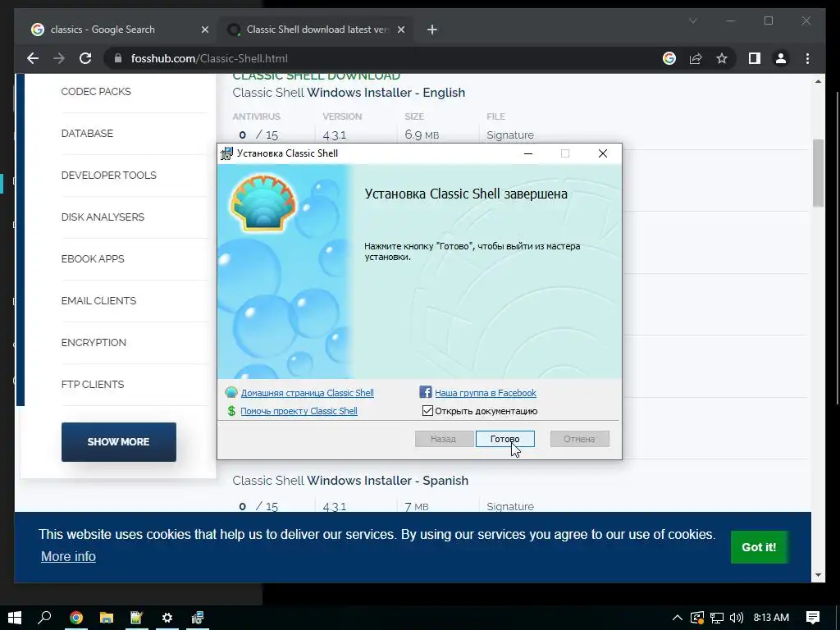840x630 pixels.
Task: Open DEVELOPER TOOLS category
Action: point(109,176)
